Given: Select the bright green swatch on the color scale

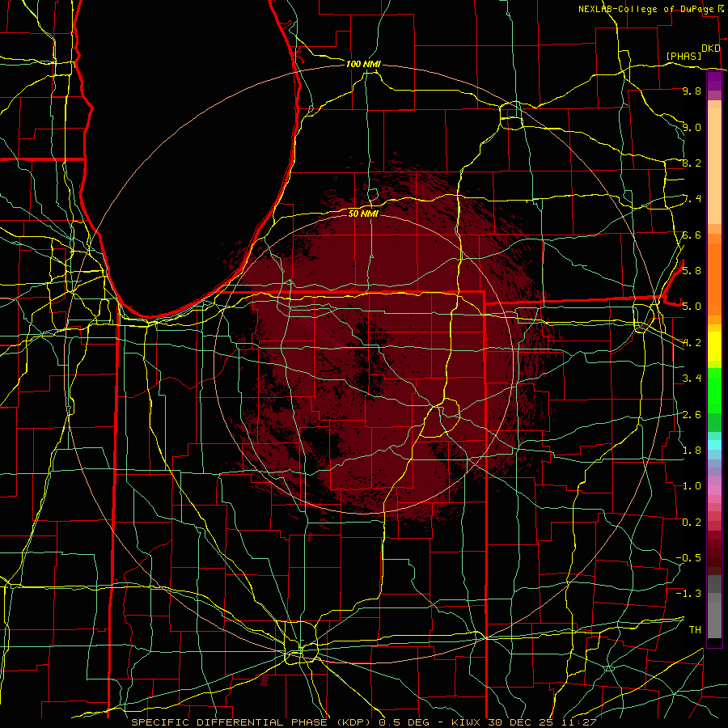Looking at the screenshot, I should click(714, 389).
